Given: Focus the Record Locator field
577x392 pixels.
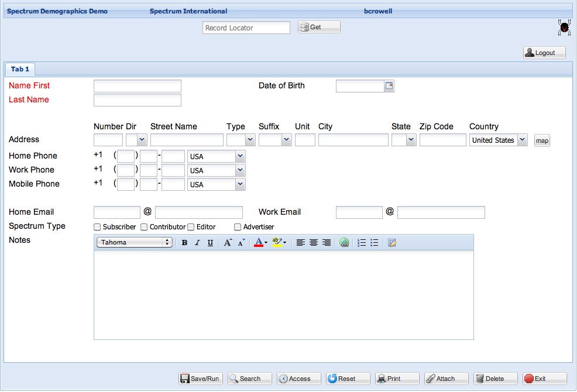Looking at the screenshot, I should click(x=246, y=27).
